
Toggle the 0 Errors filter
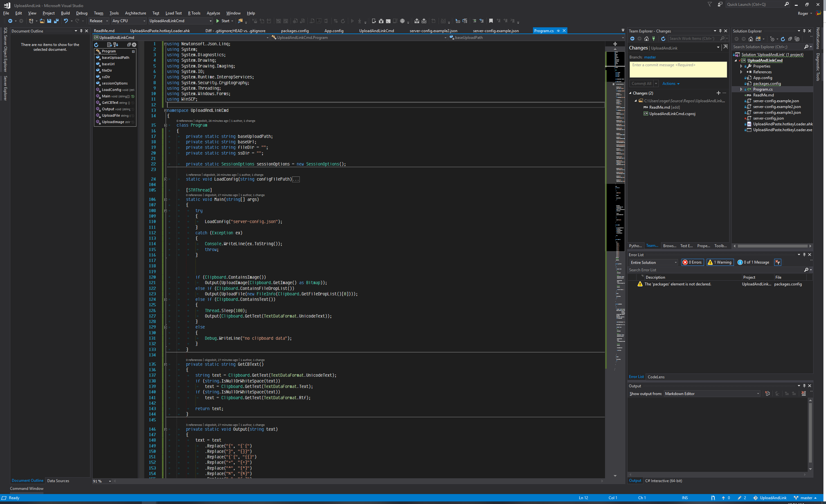click(x=692, y=262)
